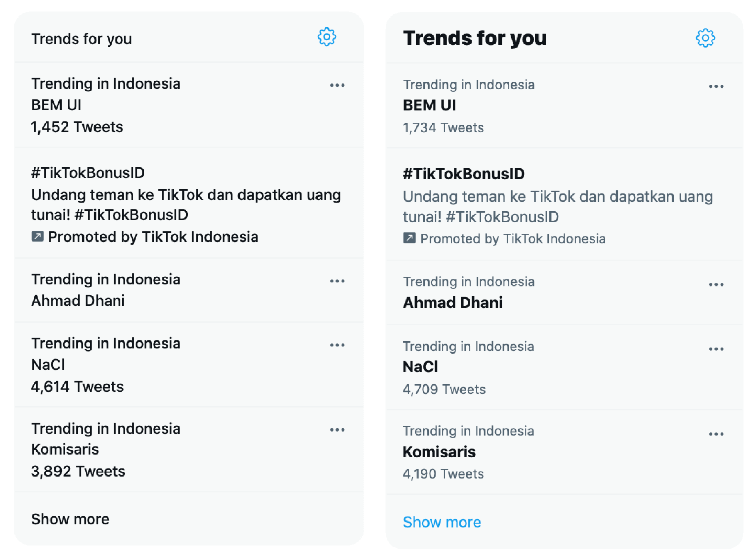Expand options menu for NaCl 4,709 Tweets

(x=715, y=349)
